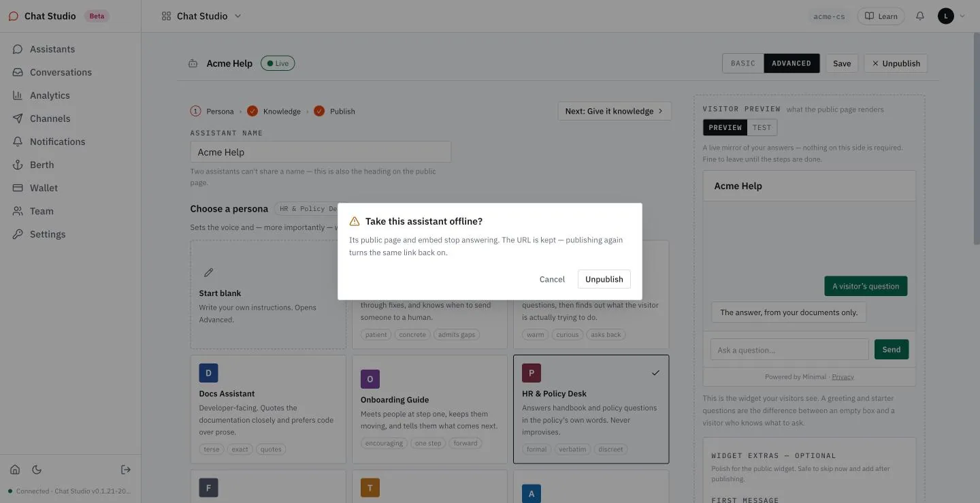Image resolution: width=980 pixels, height=503 pixels.
Task: Select the HR & Policy Desk persona card
Action: click(591, 409)
